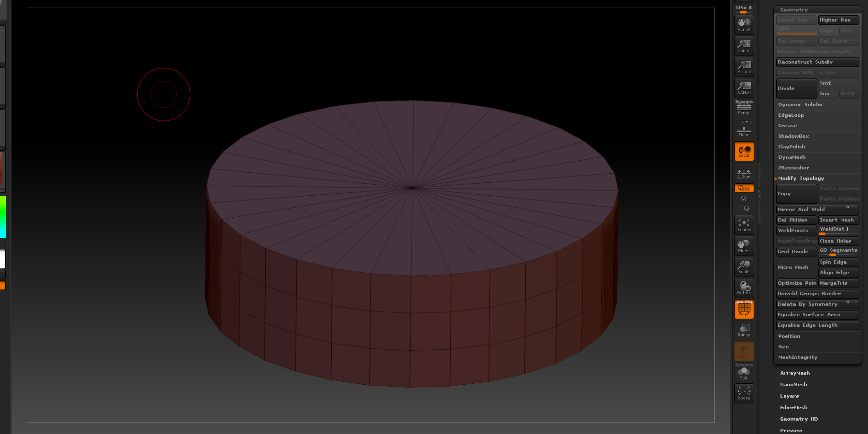Adjust the WeldDist slider
The image size is (868, 434).
pos(838,231)
